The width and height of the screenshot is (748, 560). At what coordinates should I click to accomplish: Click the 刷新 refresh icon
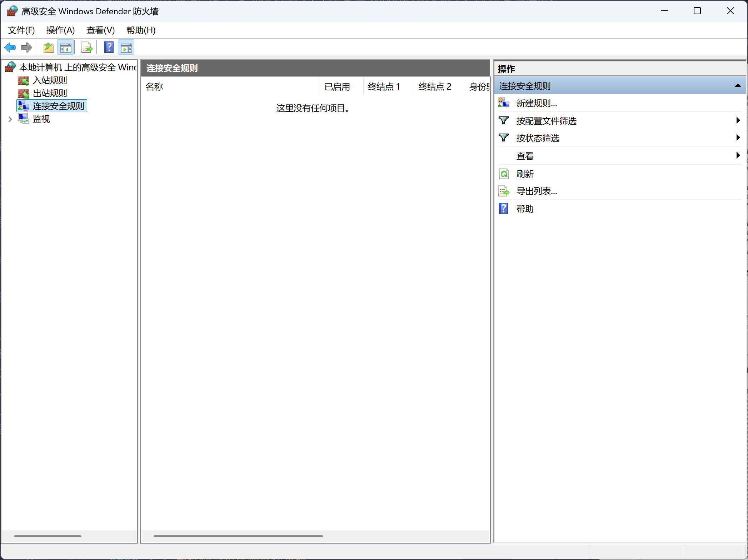tap(504, 174)
